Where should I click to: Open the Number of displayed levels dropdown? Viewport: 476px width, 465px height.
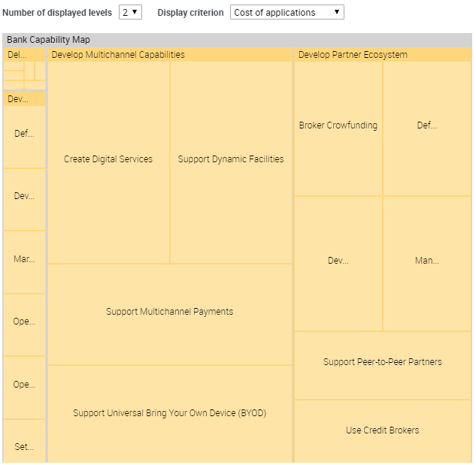(x=130, y=13)
